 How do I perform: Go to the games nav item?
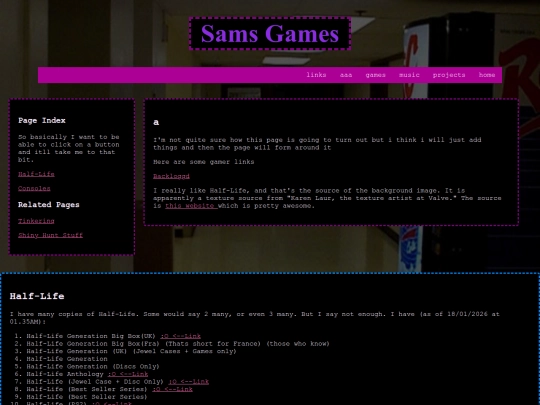coord(375,75)
